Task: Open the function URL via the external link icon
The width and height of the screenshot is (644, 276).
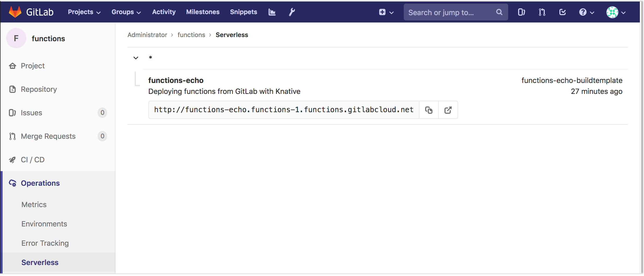Action: 448,110
